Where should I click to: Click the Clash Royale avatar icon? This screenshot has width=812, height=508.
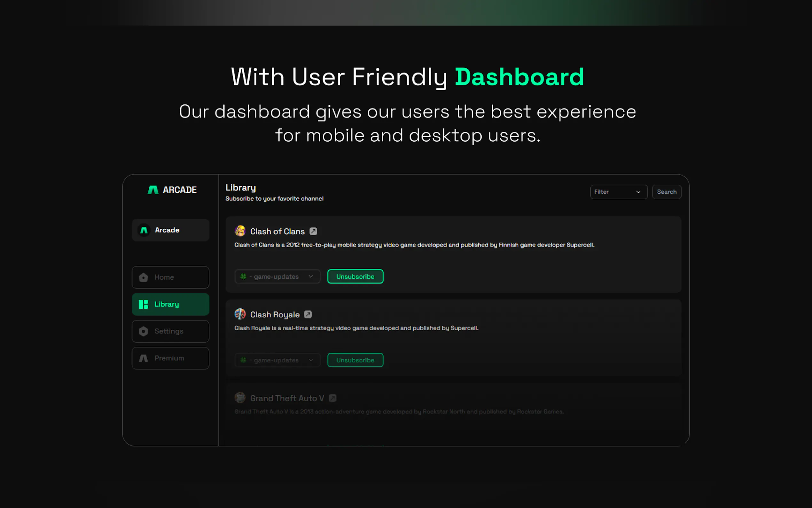pyautogui.click(x=240, y=314)
